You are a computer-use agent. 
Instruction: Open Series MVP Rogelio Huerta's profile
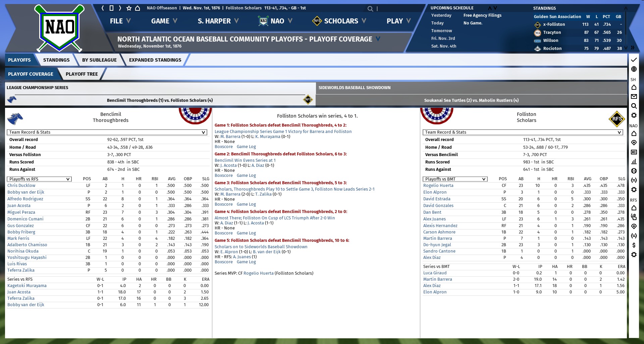[x=259, y=273]
